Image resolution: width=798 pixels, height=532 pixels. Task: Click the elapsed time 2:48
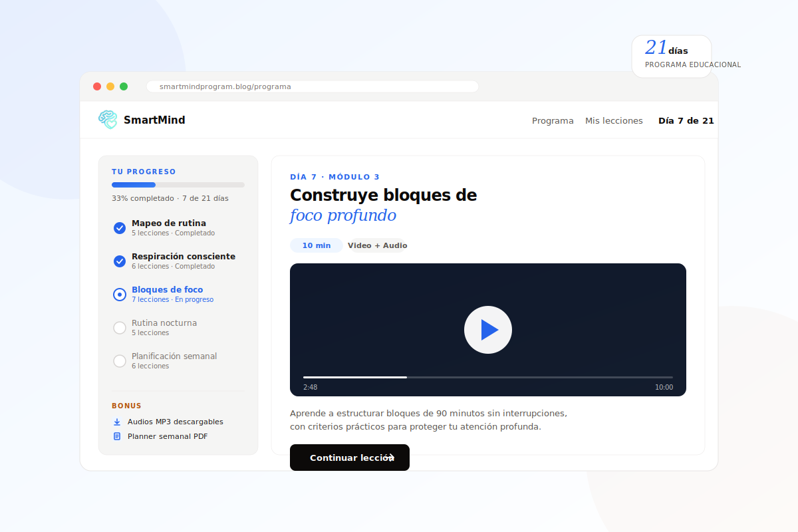(310, 387)
